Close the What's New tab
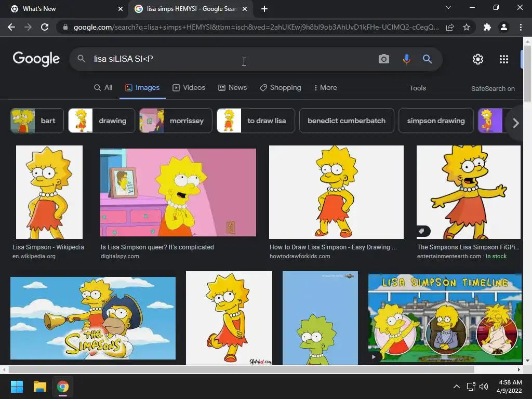This screenshot has width=532, height=399. 121,9
